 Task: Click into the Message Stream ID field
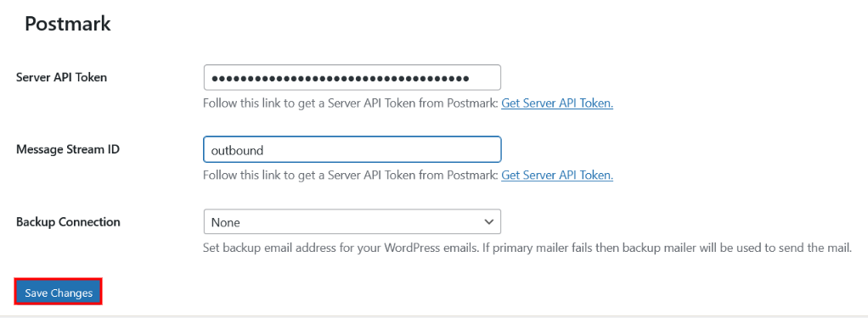352,149
